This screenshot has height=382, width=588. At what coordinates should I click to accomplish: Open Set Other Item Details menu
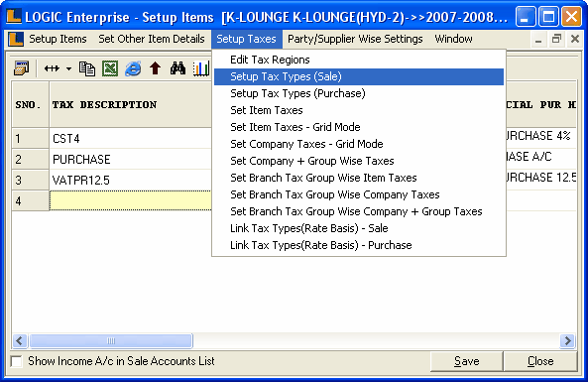[x=152, y=39]
